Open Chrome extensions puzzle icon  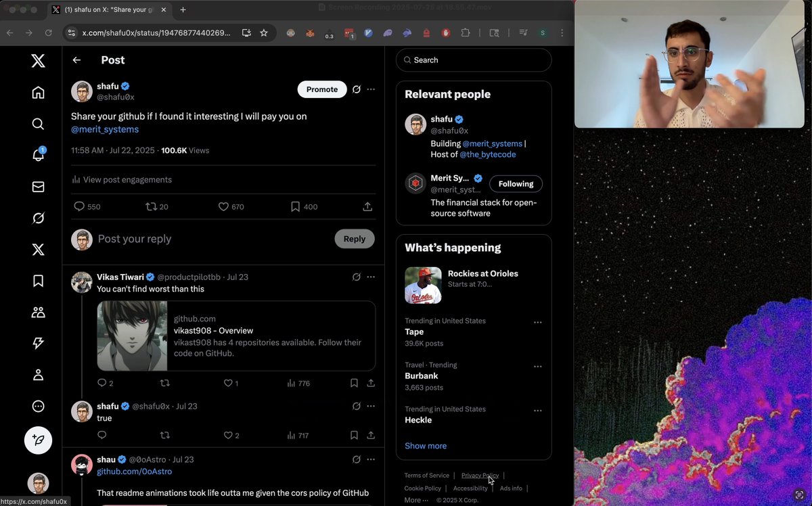coord(466,32)
